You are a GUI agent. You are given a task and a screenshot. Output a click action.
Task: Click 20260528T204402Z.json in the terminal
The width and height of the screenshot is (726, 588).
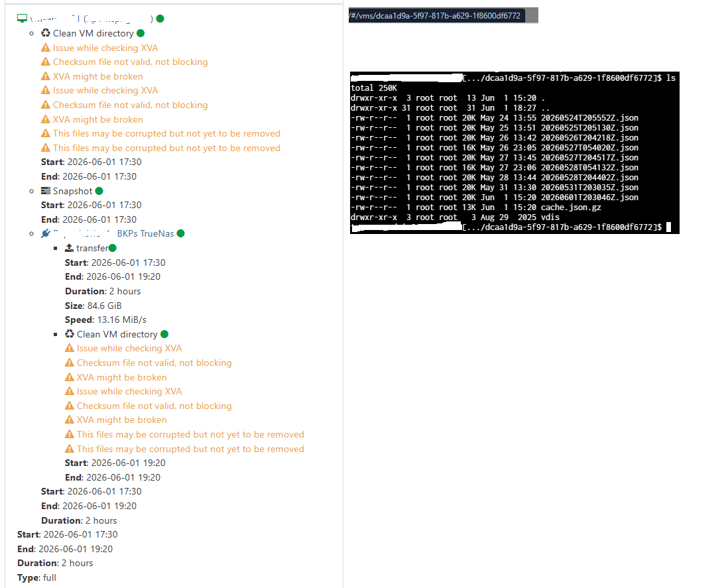[589, 177]
